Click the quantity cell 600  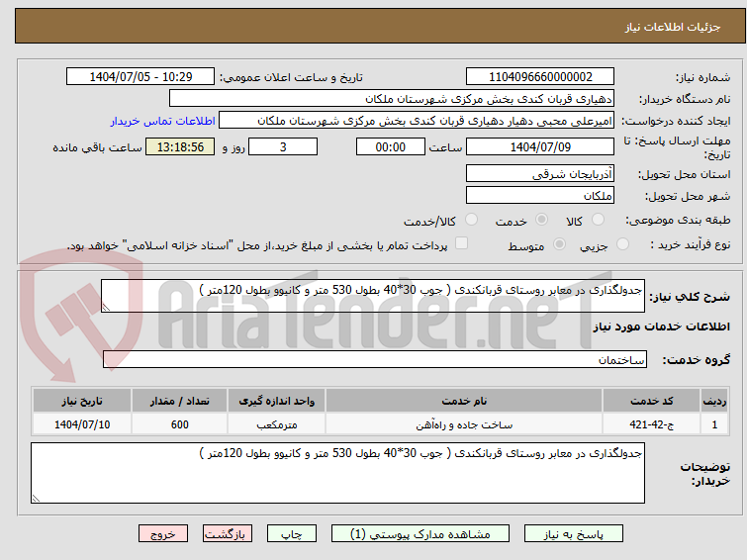point(180,424)
